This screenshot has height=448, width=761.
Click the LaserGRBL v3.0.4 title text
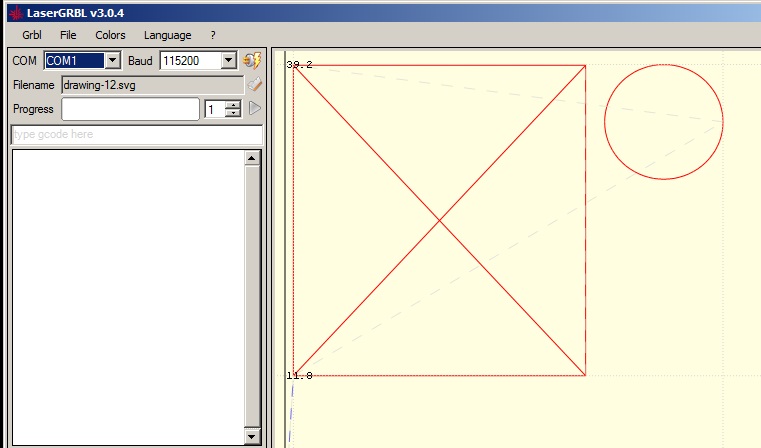click(x=75, y=13)
